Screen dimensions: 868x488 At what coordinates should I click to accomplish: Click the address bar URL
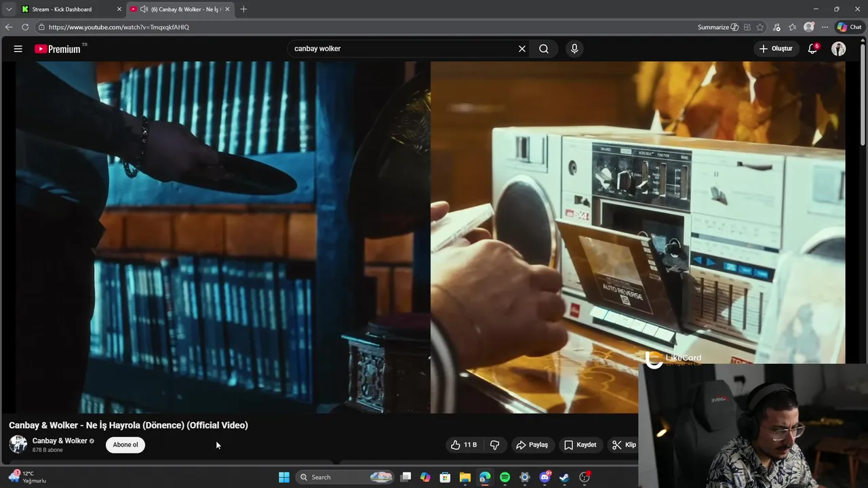(119, 27)
